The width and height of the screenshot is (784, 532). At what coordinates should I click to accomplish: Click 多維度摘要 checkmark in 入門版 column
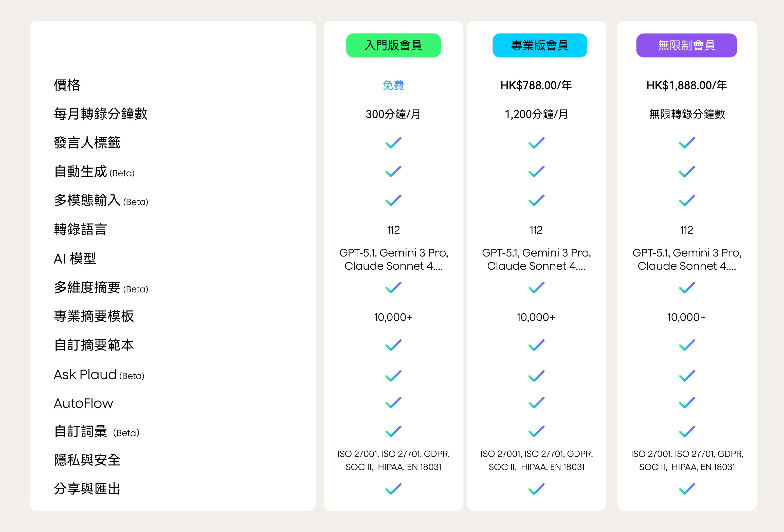click(x=393, y=287)
